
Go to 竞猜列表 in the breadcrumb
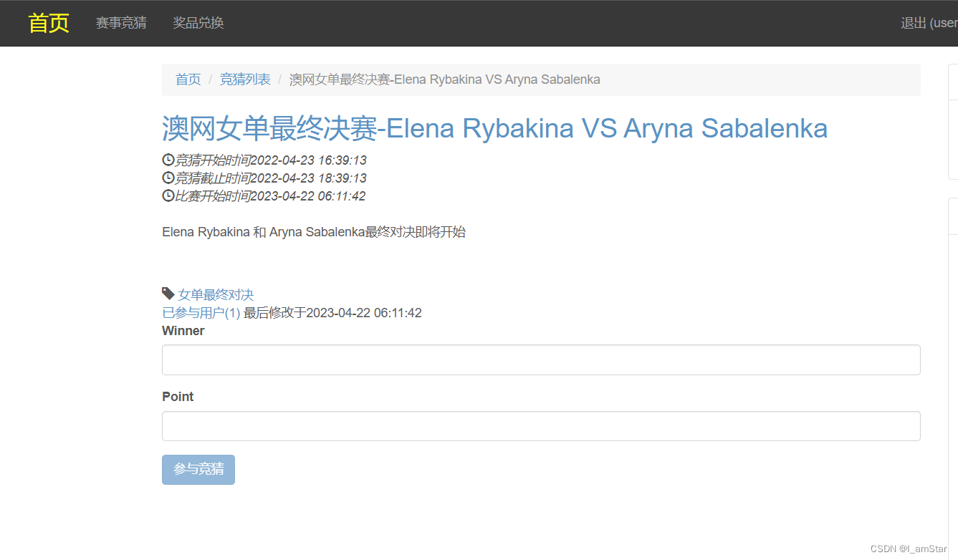point(245,79)
